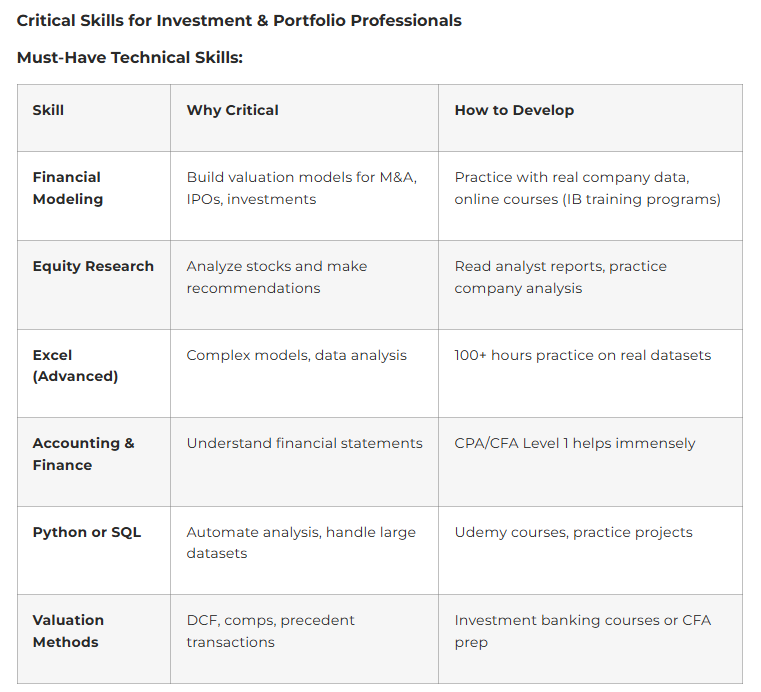This screenshot has width=761, height=692.
Task: Select the 'Accounting & Finance' row label
Action: 83,454
